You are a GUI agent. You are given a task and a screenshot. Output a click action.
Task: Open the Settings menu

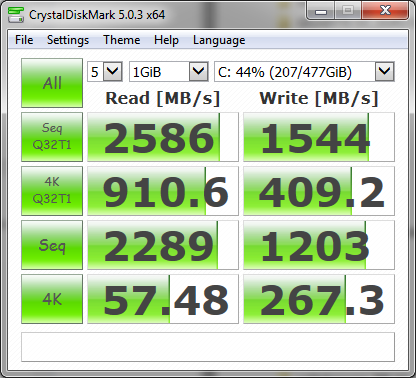point(68,40)
